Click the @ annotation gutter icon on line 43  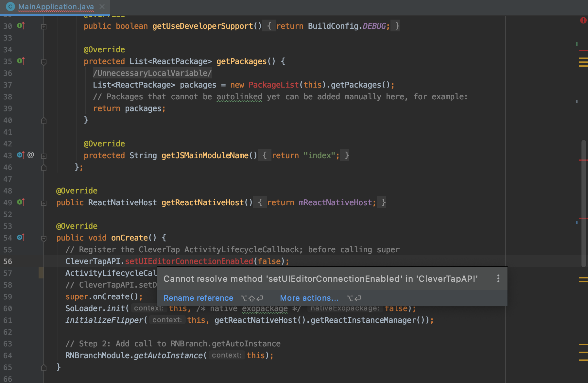point(32,155)
